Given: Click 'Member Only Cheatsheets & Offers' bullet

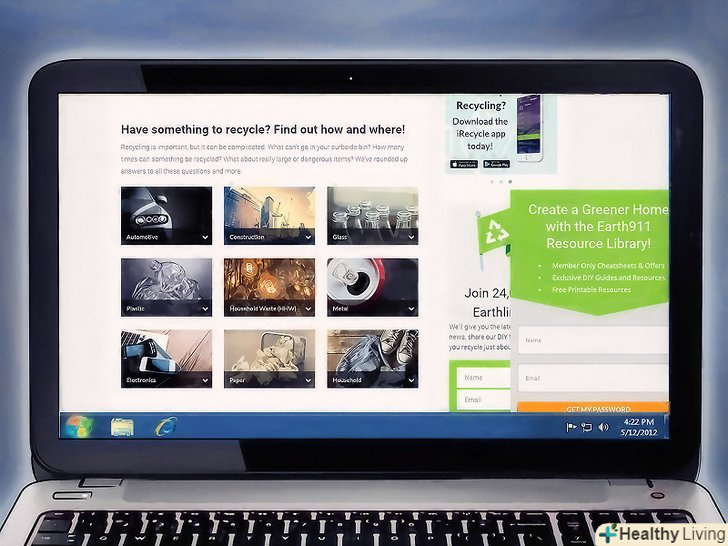Looking at the screenshot, I should 608,266.
